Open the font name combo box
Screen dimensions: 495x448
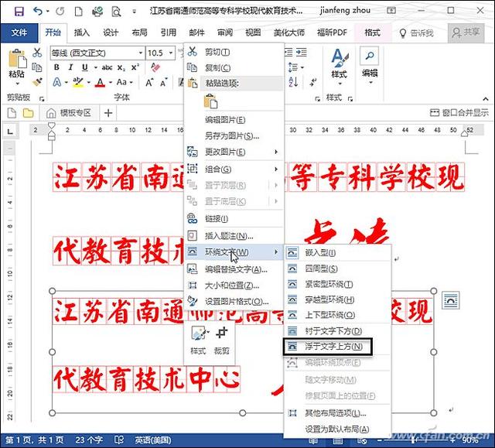pyautogui.click(x=97, y=53)
